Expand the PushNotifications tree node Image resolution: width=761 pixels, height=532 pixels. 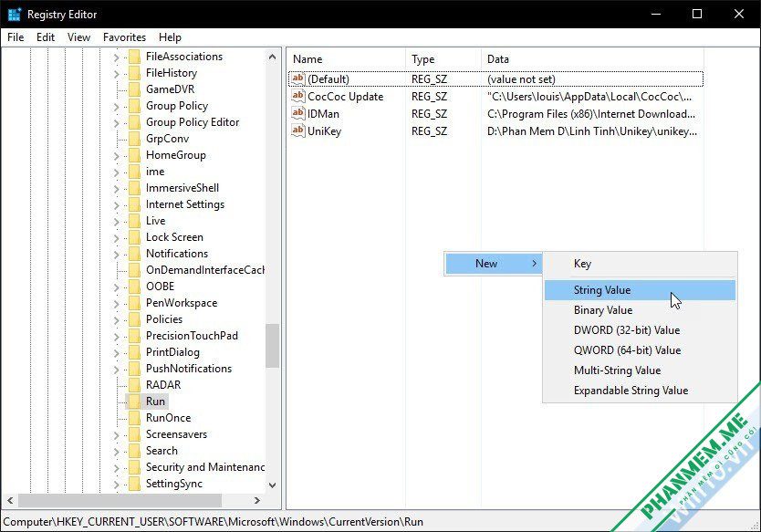pos(116,370)
